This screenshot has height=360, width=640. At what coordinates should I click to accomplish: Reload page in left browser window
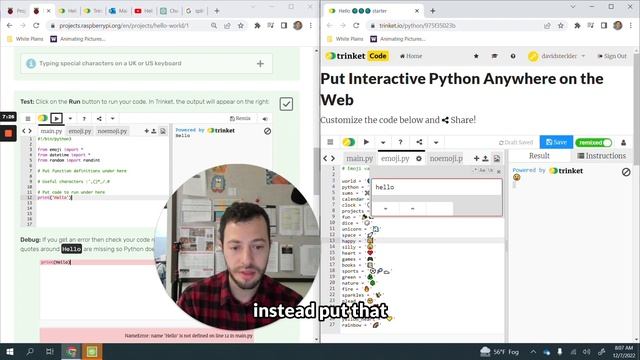coord(36,25)
